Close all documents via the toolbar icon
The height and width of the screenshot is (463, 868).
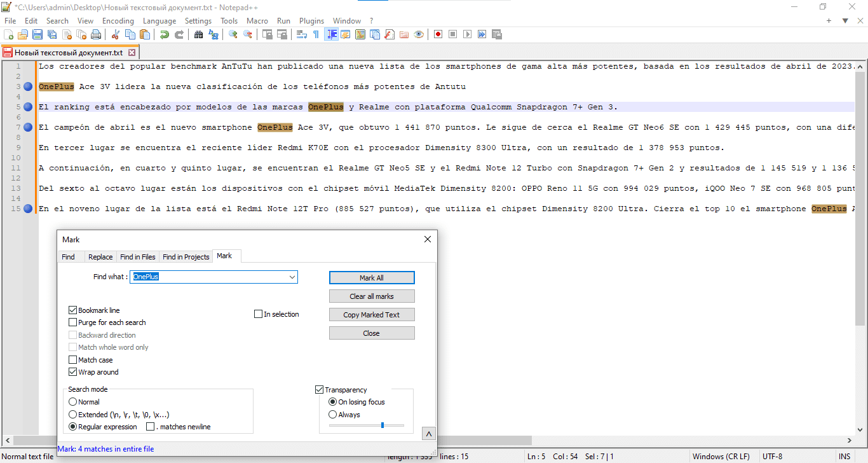(x=81, y=34)
